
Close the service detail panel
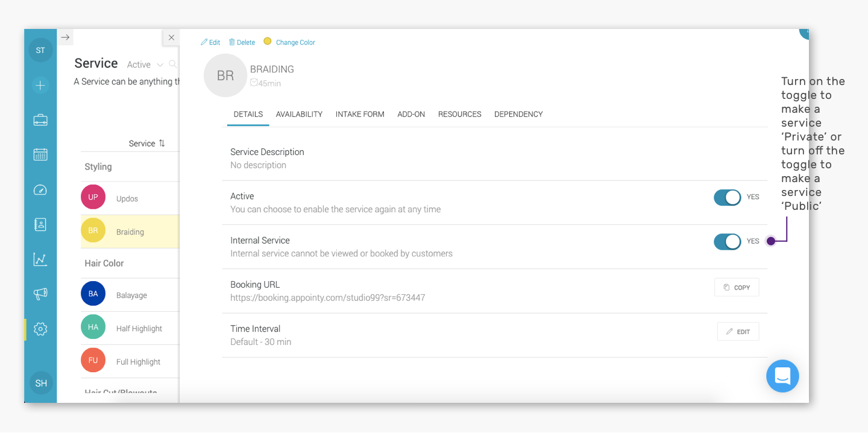(171, 37)
